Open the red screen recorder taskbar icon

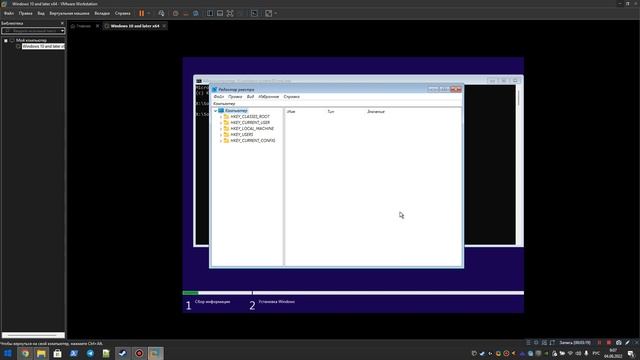tap(139, 353)
